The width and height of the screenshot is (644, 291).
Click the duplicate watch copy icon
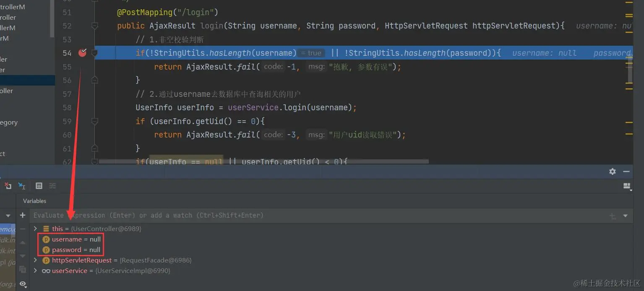(x=23, y=269)
